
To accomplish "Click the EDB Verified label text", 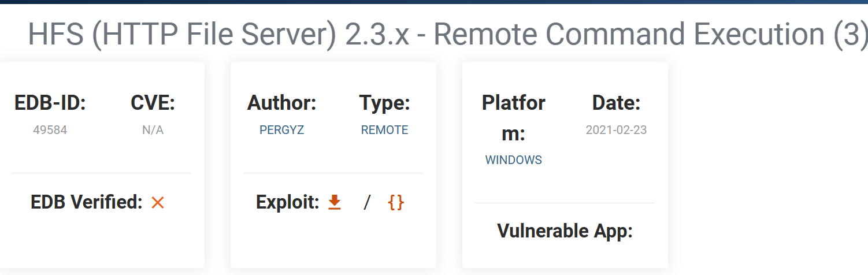I will point(87,202).
